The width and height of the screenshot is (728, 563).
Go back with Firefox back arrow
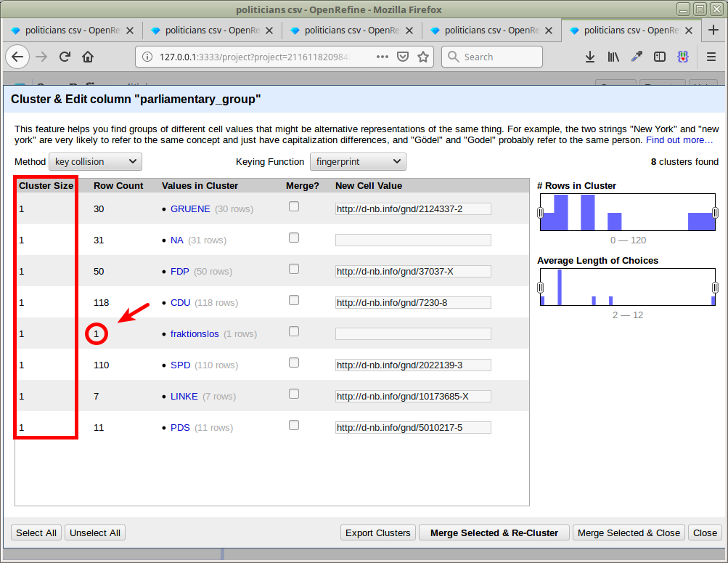pos(17,57)
